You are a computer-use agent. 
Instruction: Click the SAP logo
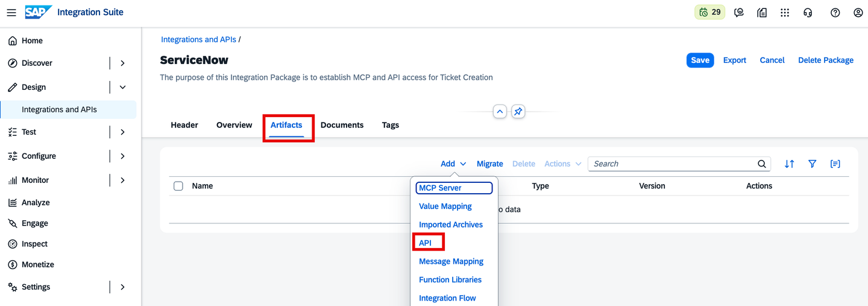click(38, 12)
